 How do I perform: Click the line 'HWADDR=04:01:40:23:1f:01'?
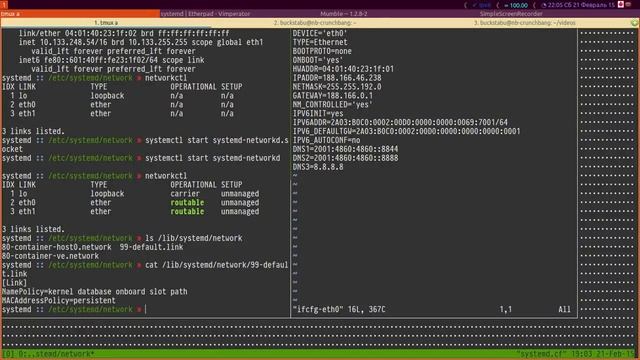click(x=343, y=69)
